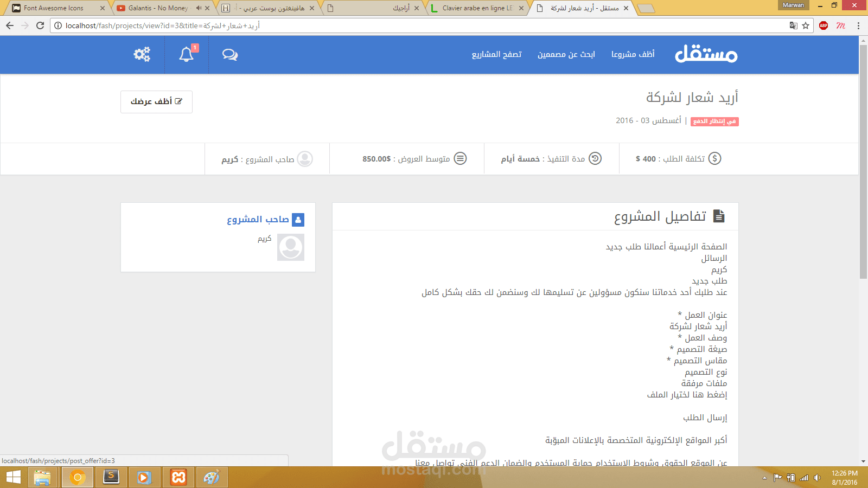Click the document icon beside تفاصيل المشروع
The width and height of the screenshot is (868, 488).
click(719, 216)
